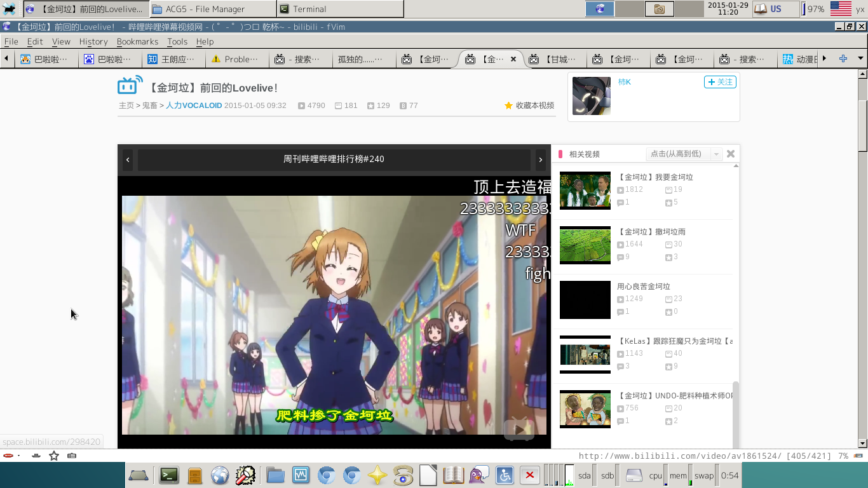Viewport: 868px width, 488px height.
Task: Launch terminal from bottom dock
Action: (x=169, y=475)
